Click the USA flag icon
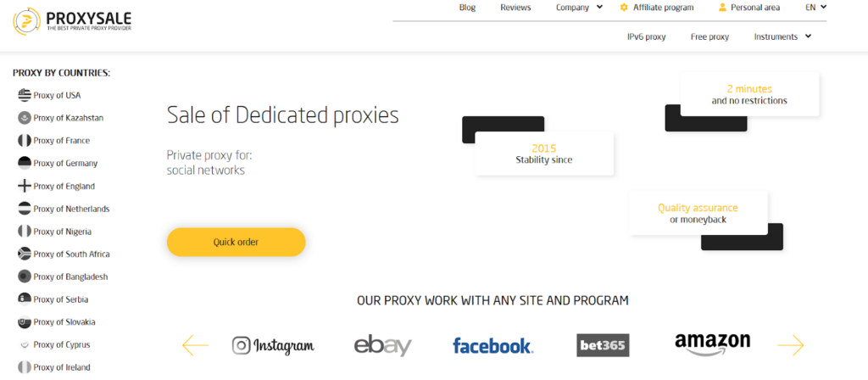Viewport: 868px width, 380px height. coord(25,95)
